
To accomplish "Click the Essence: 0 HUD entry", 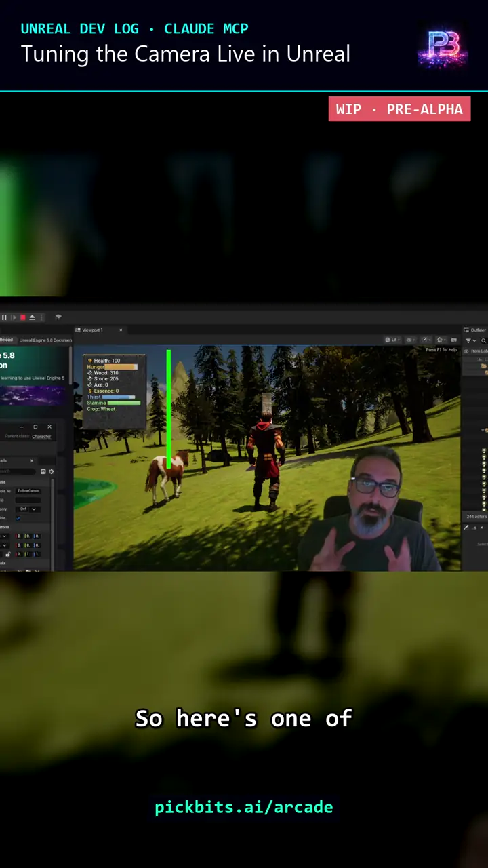I will click(103, 391).
